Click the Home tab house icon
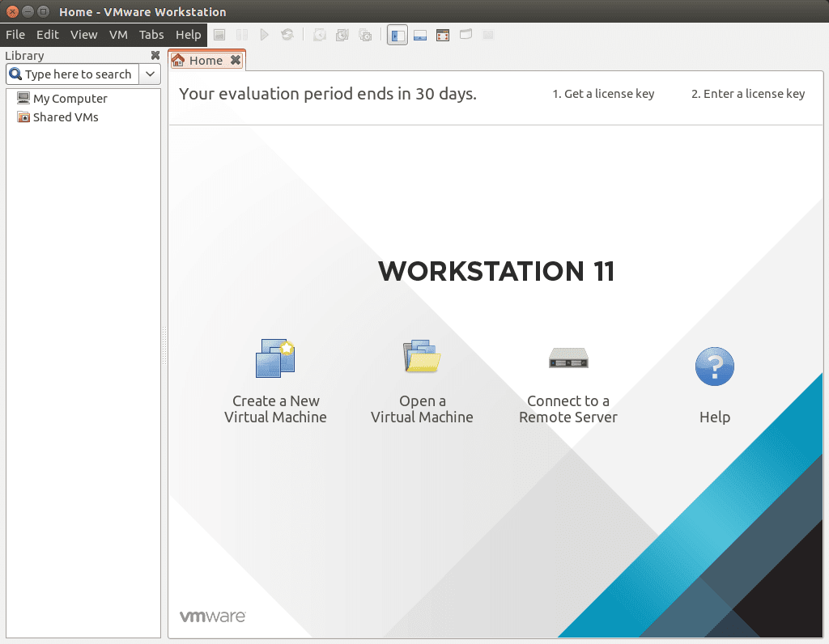Viewport: 829px width, 644px height. click(178, 60)
